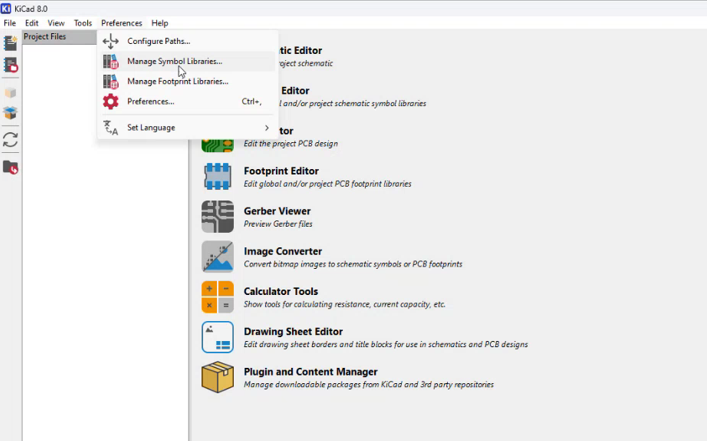The image size is (707, 441).
Task: Open the File menu
Action: tap(9, 23)
